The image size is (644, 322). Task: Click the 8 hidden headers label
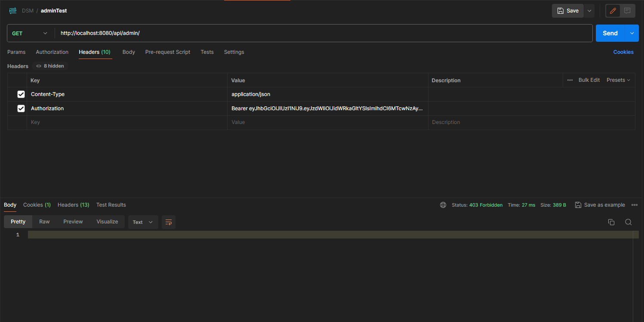point(54,66)
